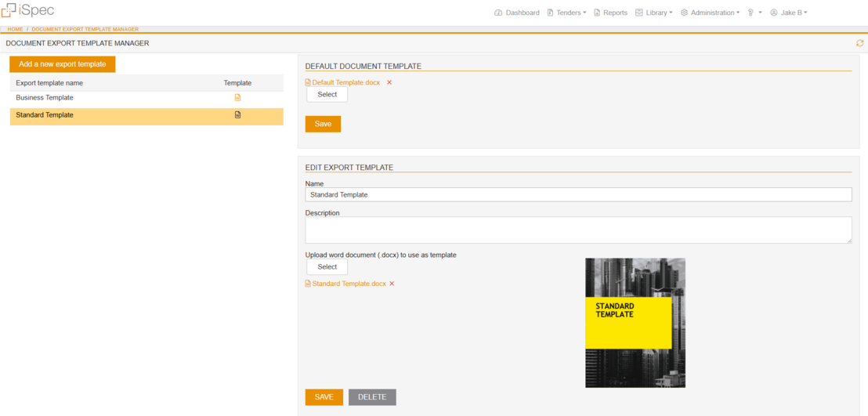Click the Standard Template cover thumbnail

click(x=635, y=323)
